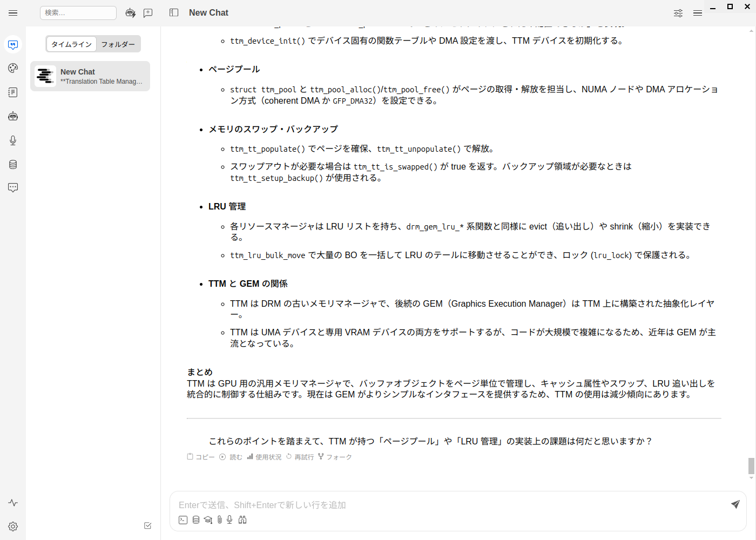Click the コピー button under the message

[201, 457]
